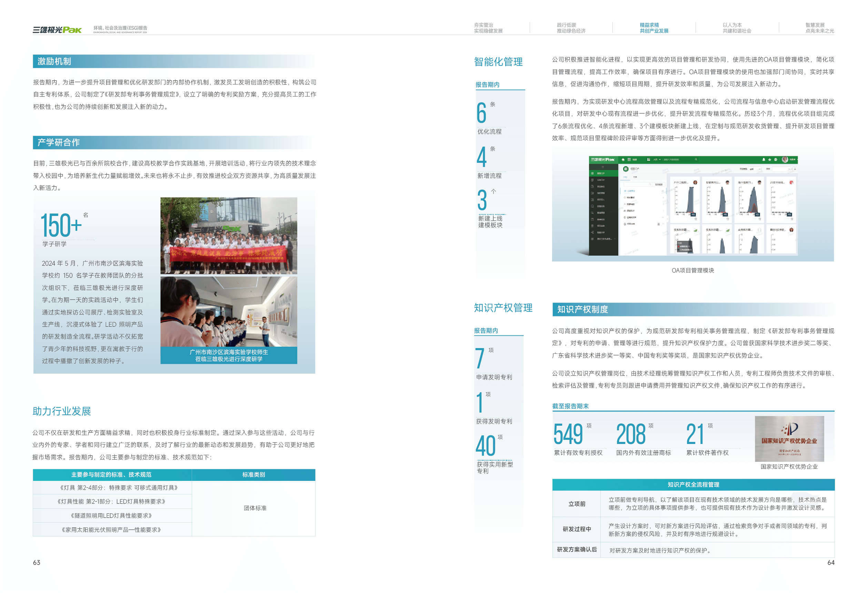
Task: Click the first chart card's red avatar icon
Action: (696, 183)
